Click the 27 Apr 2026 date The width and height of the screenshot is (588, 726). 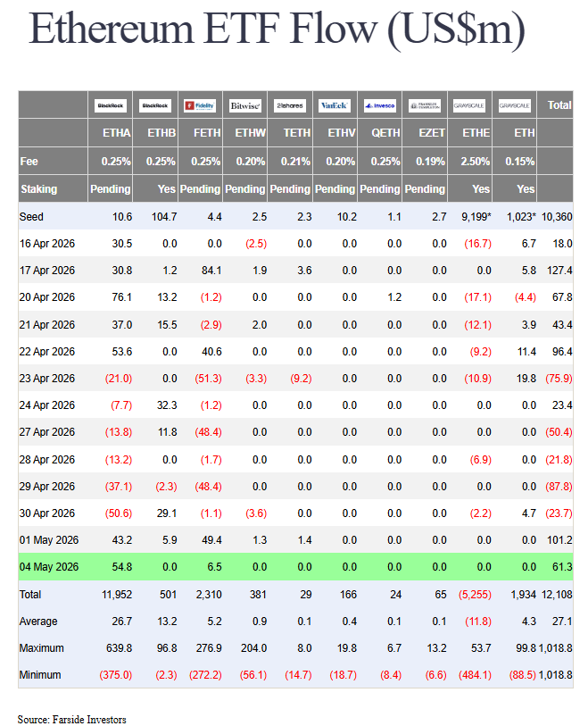click(46, 432)
